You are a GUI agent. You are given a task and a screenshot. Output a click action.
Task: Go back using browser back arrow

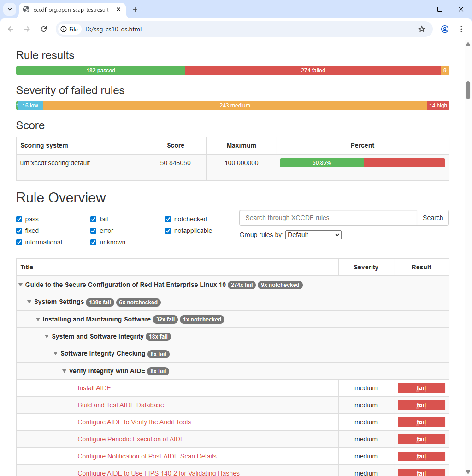tap(11, 29)
